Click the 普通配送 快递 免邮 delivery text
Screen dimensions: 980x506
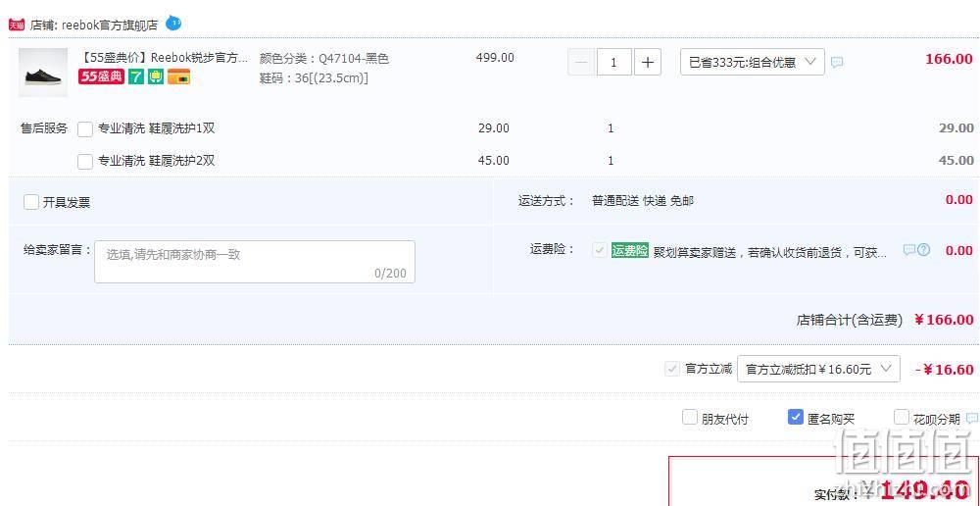643,201
